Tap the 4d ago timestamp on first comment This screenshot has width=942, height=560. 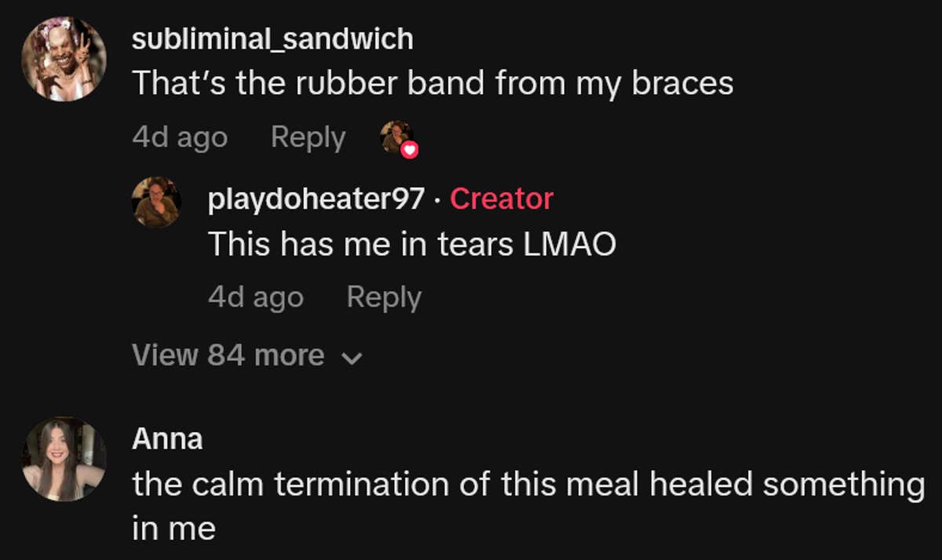[180, 136]
